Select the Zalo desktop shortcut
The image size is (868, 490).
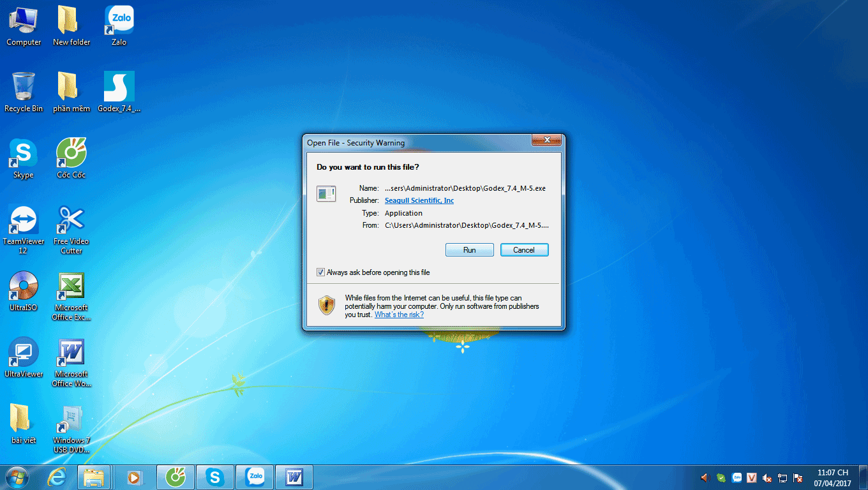point(119,26)
